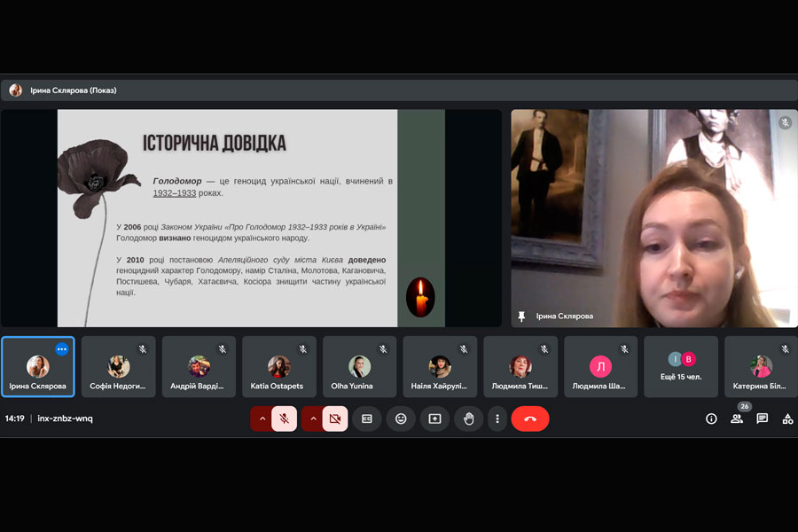Click muted mic icon on Софія Недоги tile

coord(143,349)
